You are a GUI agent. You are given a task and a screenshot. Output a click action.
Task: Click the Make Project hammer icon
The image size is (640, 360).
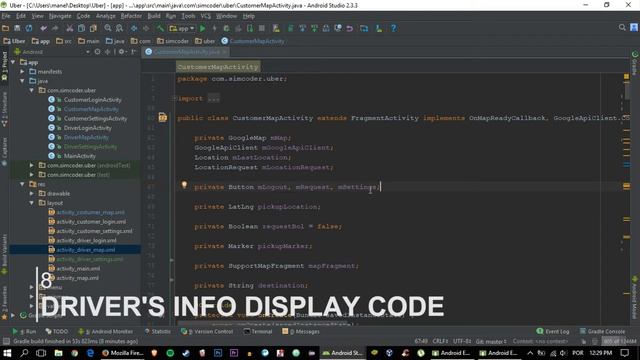[x=160, y=28]
